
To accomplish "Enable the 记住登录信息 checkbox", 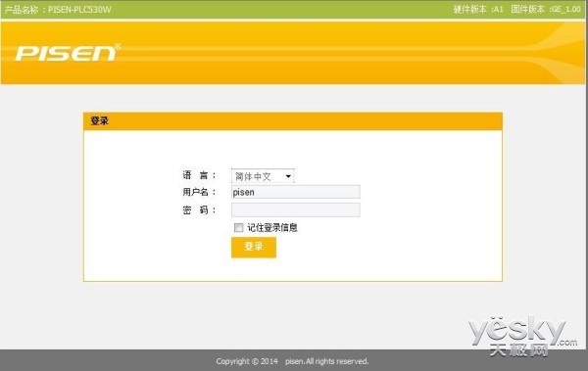I will 238,227.
